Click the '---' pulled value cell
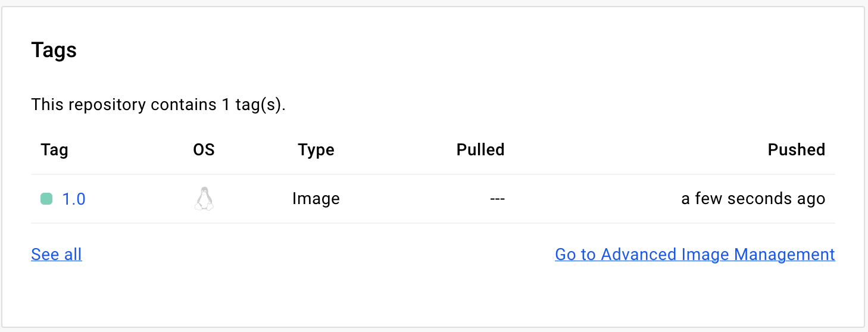This screenshot has height=332, width=868. 497,199
